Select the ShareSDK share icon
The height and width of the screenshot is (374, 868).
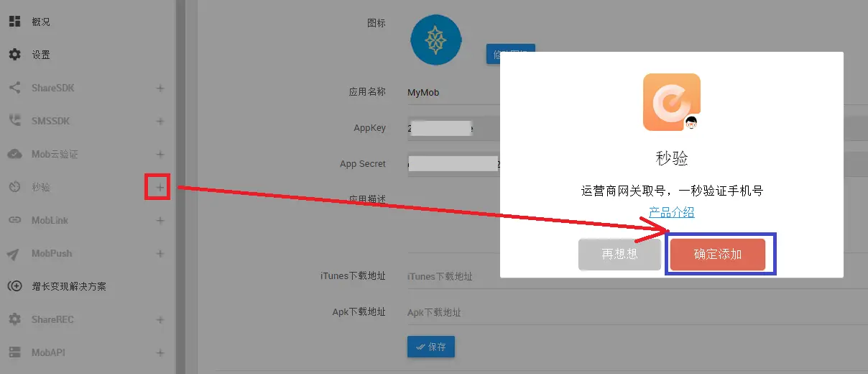(14, 88)
